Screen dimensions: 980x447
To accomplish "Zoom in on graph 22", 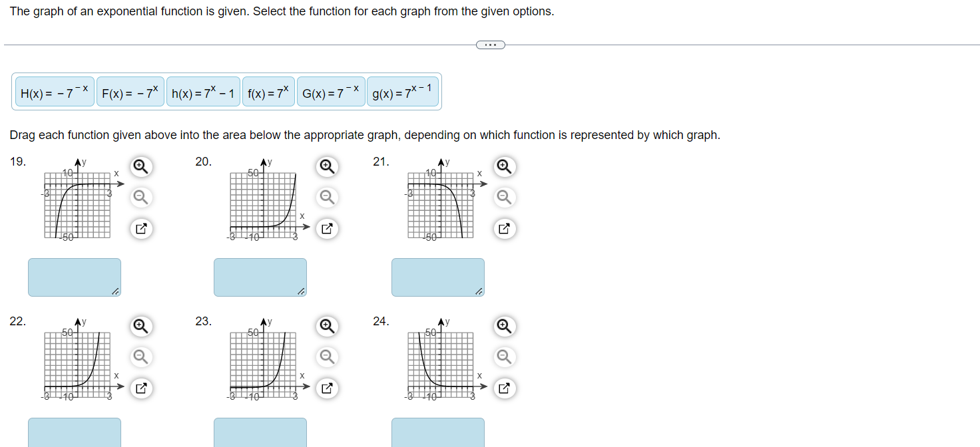I will tap(140, 327).
